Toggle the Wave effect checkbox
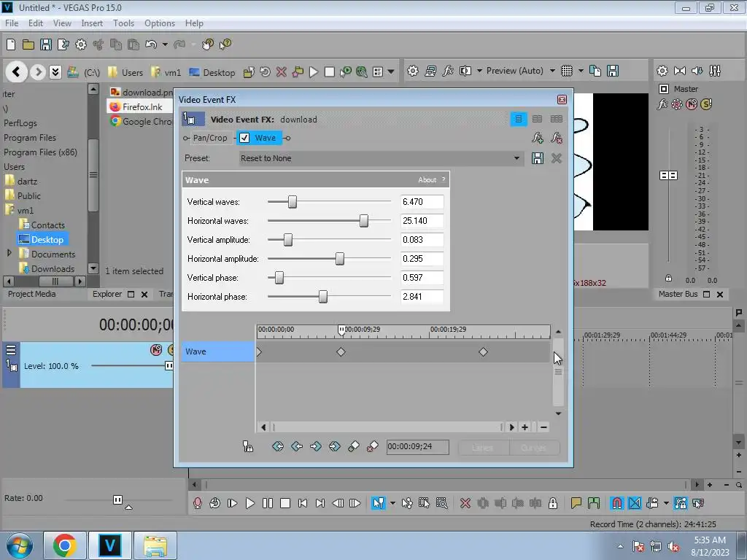 tap(244, 138)
